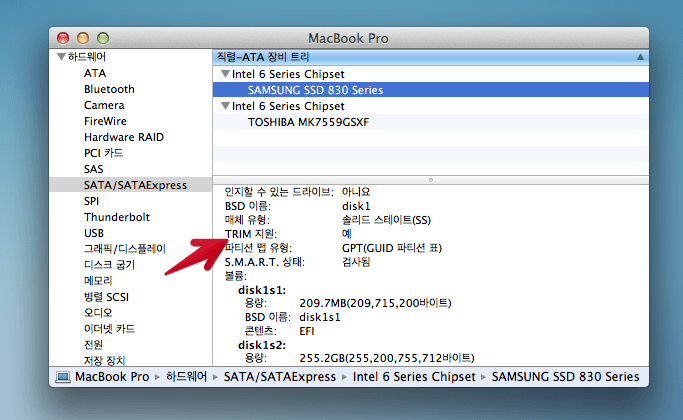Click the 아니요 value
This screenshot has height=420, width=683.
tap(356, 192)
